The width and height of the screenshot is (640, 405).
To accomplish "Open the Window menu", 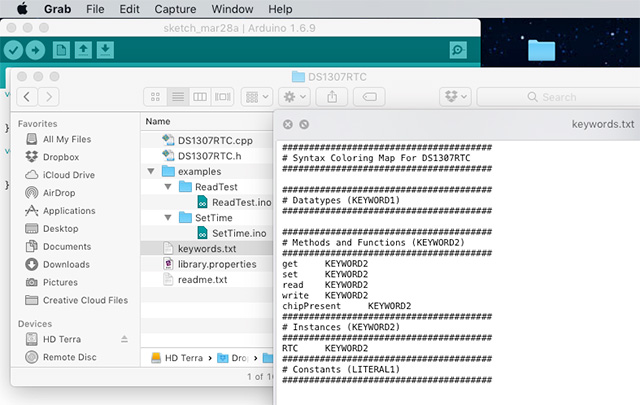I will [x=232, y=9].
